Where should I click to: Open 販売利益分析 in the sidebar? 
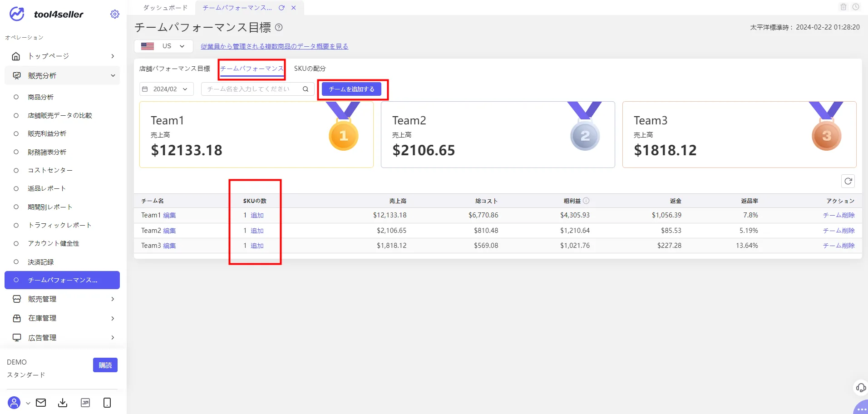47,133
